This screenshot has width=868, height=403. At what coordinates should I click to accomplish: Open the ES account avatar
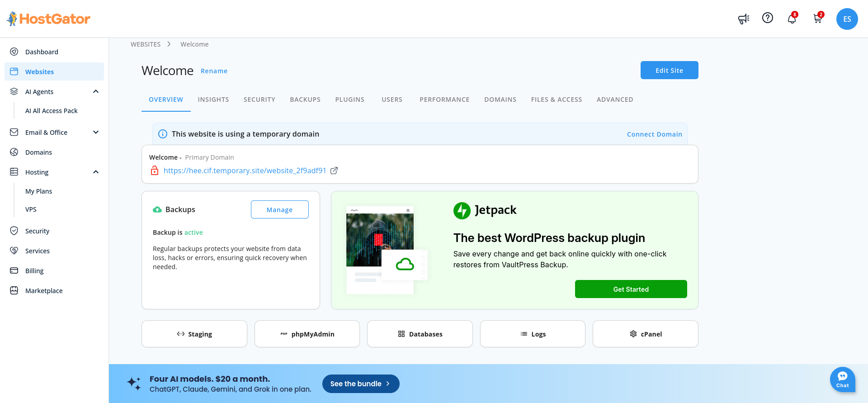847,19
